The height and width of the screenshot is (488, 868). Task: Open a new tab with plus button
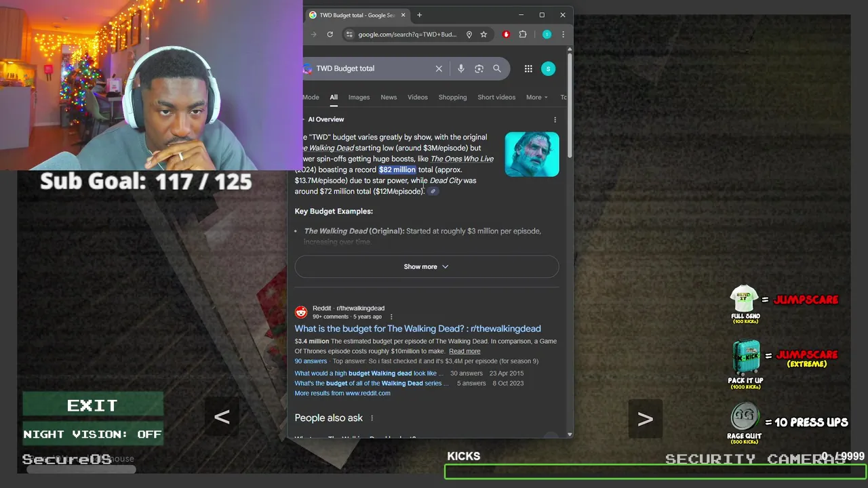[419, 15]
